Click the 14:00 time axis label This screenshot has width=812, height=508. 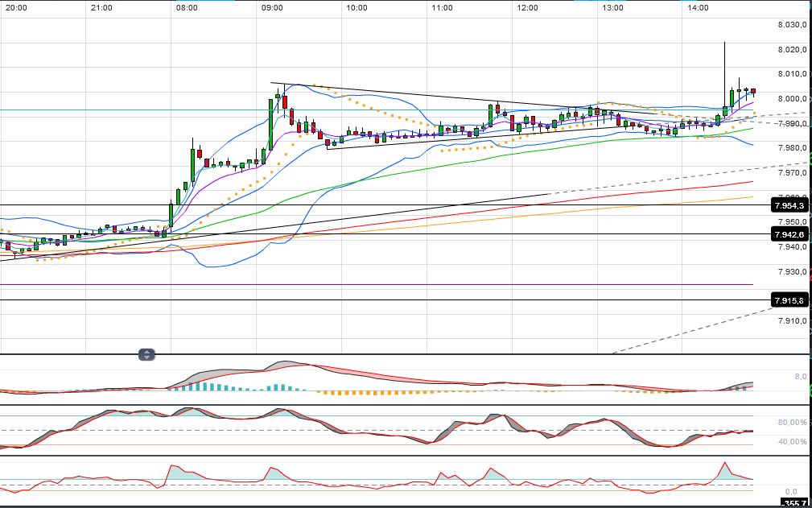click(x=698, y=8)
